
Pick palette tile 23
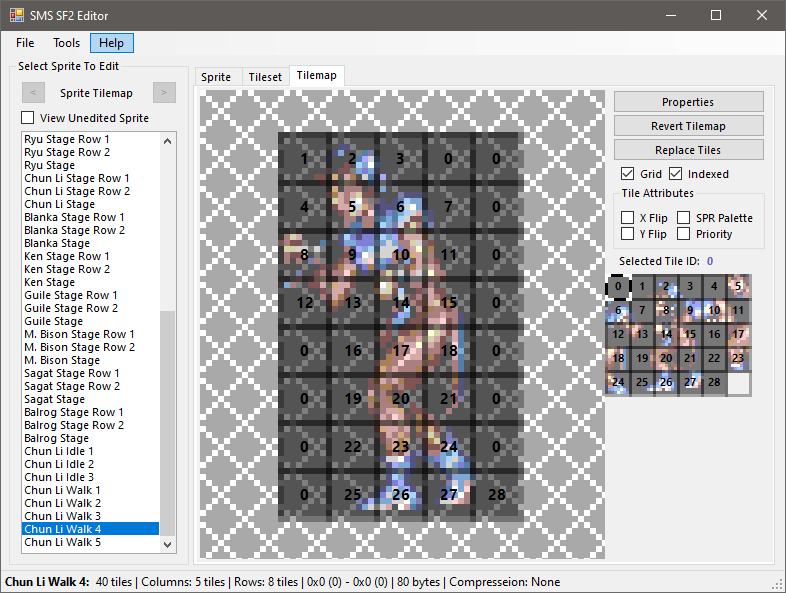[x=738, y=358]
